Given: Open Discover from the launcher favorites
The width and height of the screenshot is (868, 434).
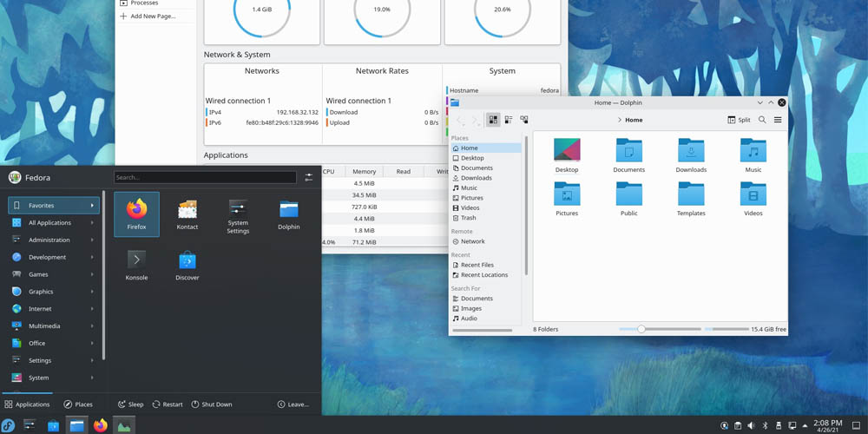Looking at the screenshot, I should tap(187, 265).
